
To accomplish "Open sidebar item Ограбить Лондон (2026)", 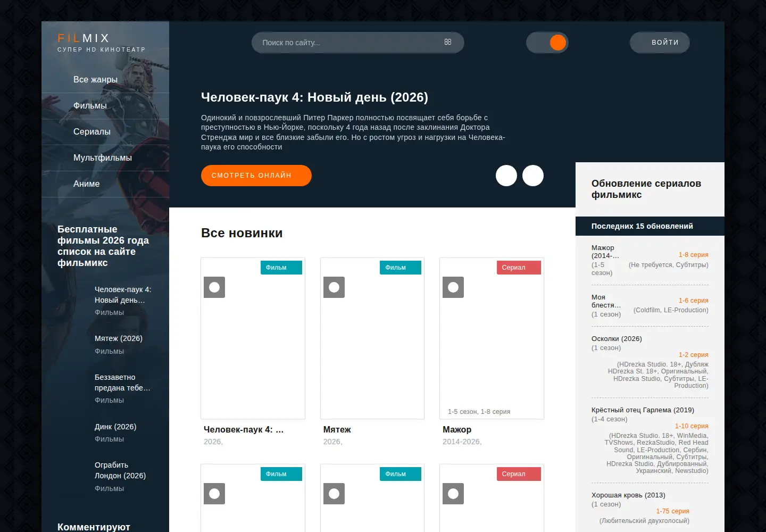I will pyautogui.click(x=120, y=470).
